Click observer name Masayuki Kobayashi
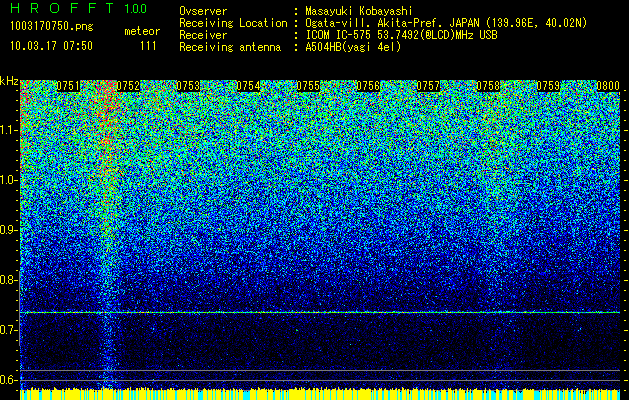The image size is (629, 400). (x=359, y=11)
